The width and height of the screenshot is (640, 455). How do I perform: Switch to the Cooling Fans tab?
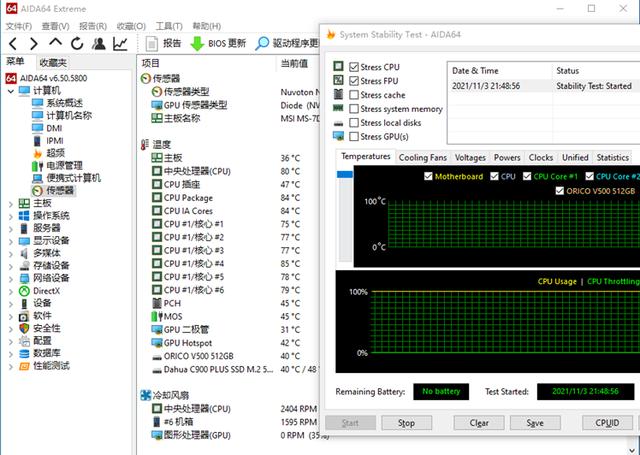[422, 157]
